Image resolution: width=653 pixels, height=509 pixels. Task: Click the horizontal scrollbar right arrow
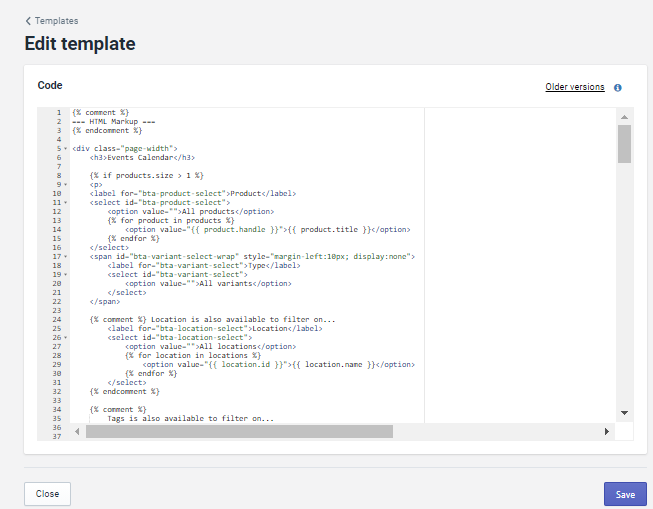tap(606, 431)
